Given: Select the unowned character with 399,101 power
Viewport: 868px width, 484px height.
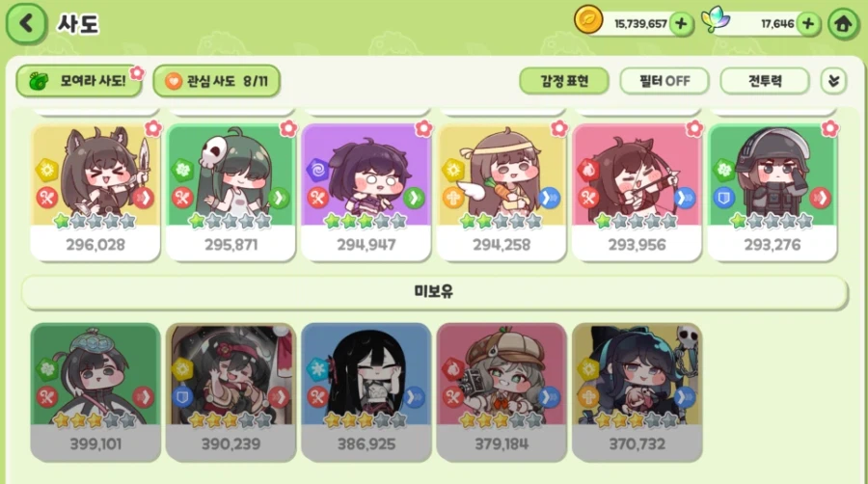Looking at the screenshot, I should coord(95,391).
